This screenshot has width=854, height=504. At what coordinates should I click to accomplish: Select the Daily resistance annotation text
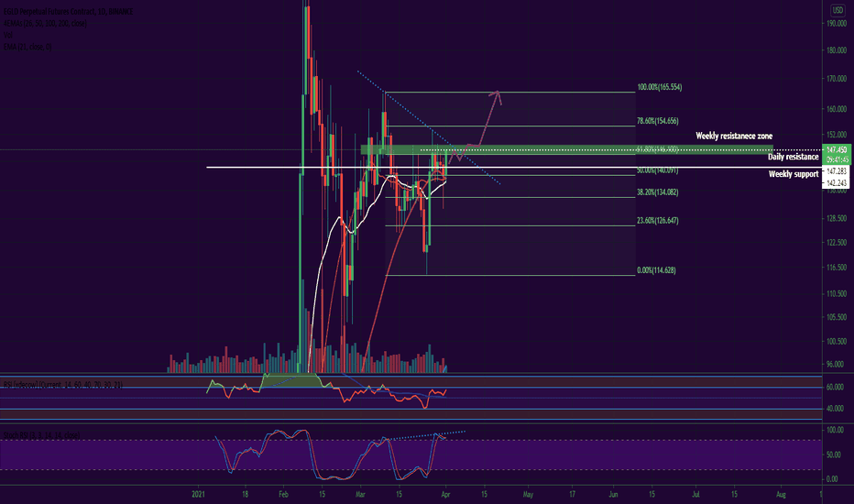click(793, 157)
